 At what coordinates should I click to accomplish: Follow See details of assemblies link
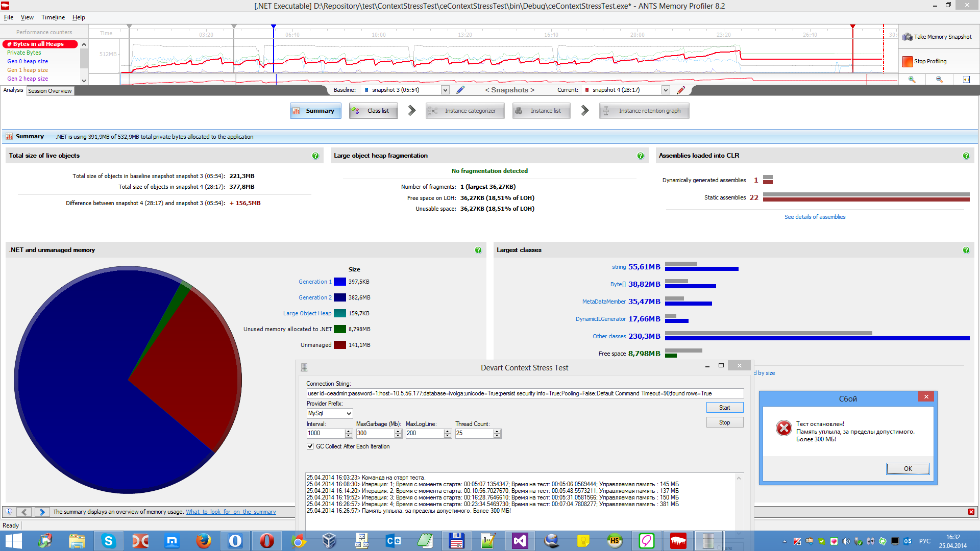click(x=815, y=217)
